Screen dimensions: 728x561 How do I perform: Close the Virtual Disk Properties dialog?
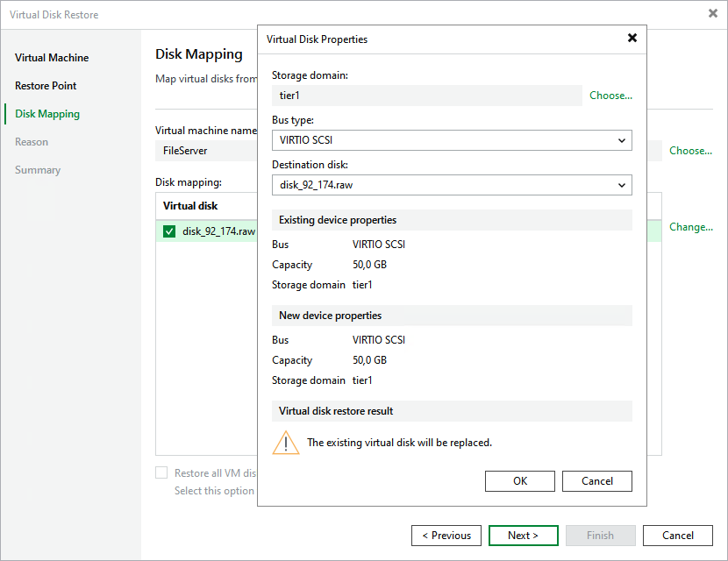[632, 38]
